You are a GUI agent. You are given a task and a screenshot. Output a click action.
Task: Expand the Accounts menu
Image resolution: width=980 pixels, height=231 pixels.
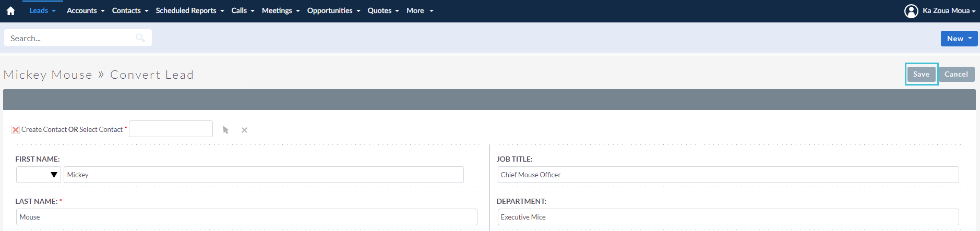pos(86,10)
